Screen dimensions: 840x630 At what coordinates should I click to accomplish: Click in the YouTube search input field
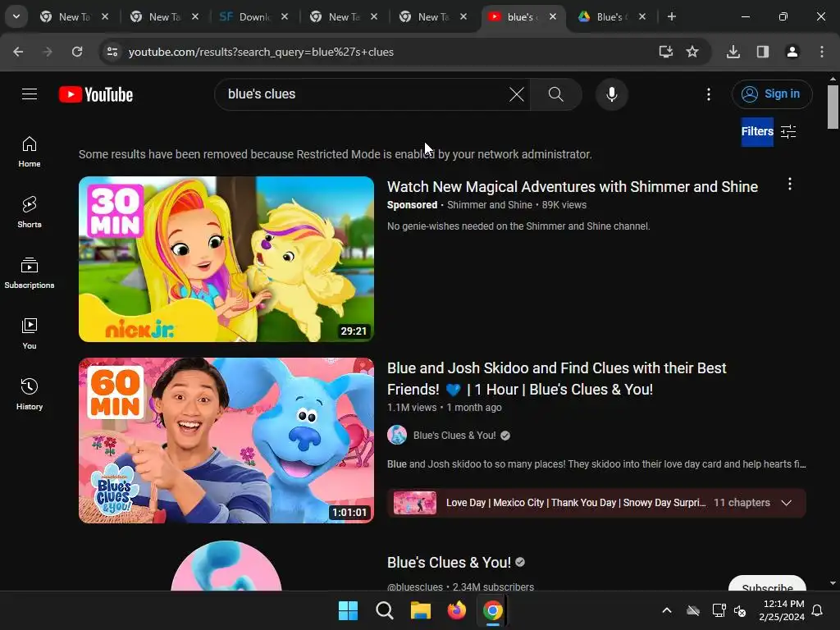364,94
